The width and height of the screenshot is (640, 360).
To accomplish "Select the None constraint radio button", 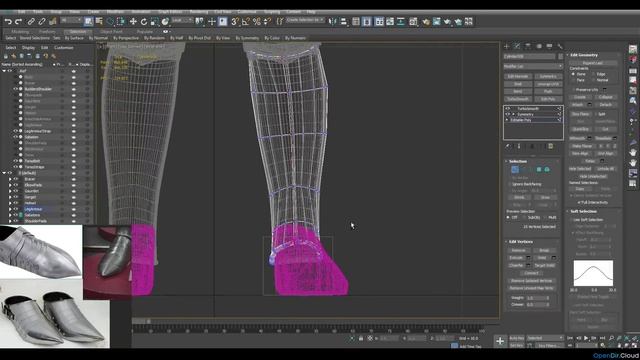I will (x=573, y=74).
